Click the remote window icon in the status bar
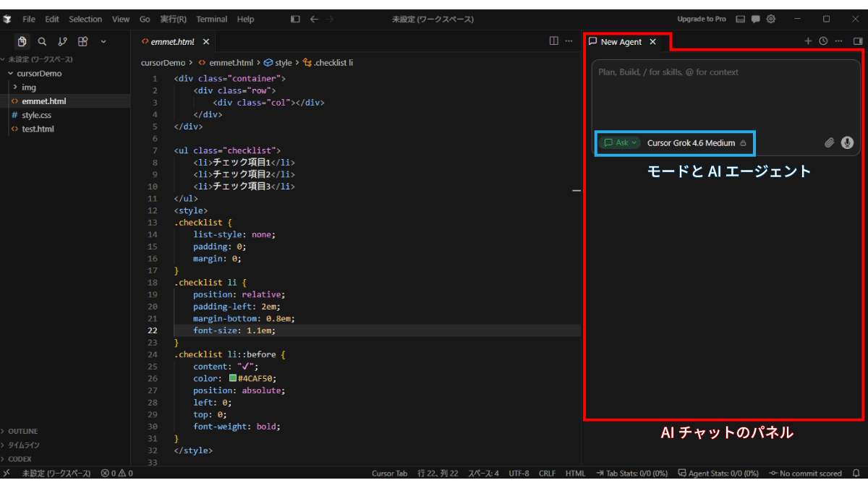Viewport: 868px width, 488px height. coord(7,474)
